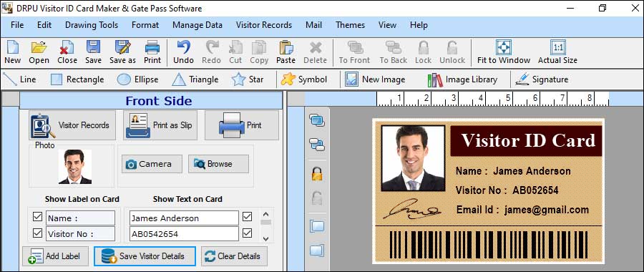The width and height of the screenshot is (644, 272).
Task: Open the Help menu
Action: 419,25
